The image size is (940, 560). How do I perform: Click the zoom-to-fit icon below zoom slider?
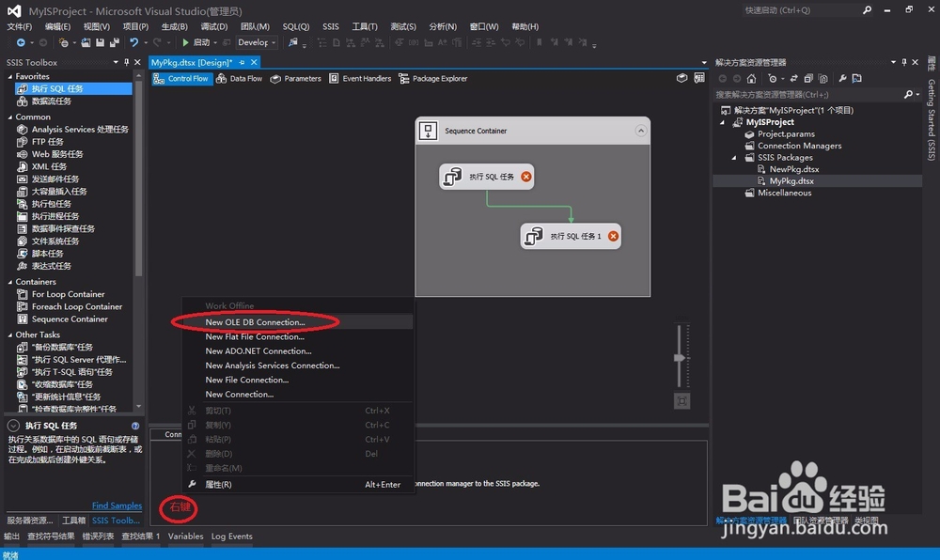(681, 401)
